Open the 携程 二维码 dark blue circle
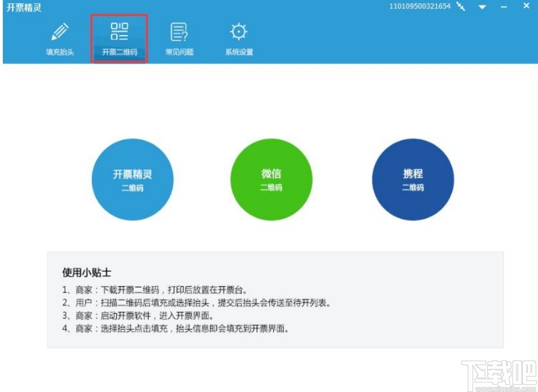This screenshot has width=538, height=392. (x=413, y=180)
